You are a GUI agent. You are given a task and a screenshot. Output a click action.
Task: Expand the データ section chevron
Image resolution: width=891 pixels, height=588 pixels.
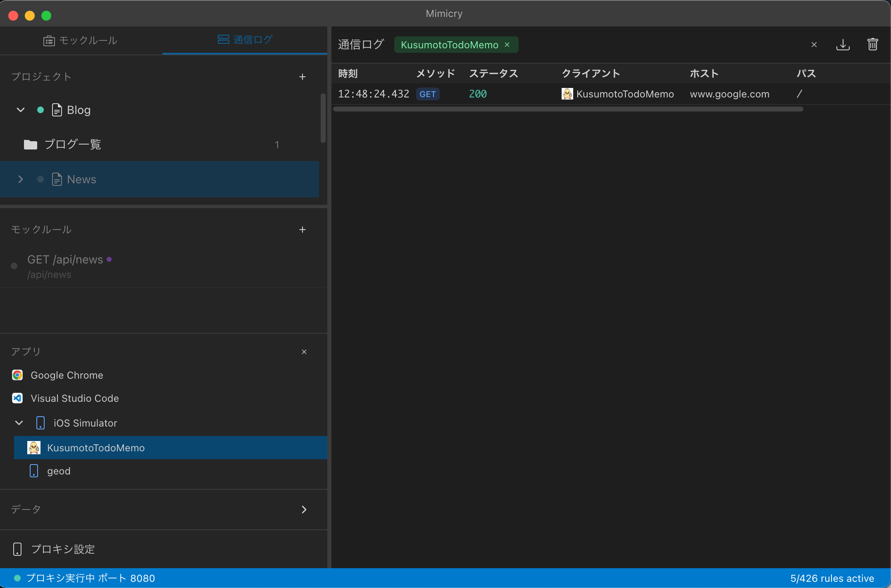304,510
